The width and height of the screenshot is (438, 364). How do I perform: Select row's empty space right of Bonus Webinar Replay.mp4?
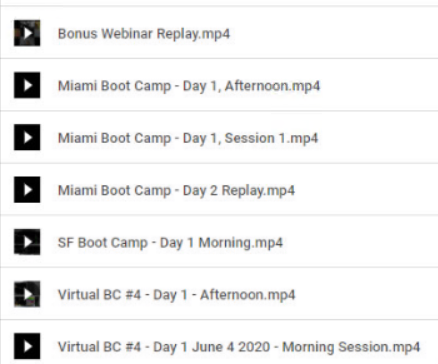[333, 33]
